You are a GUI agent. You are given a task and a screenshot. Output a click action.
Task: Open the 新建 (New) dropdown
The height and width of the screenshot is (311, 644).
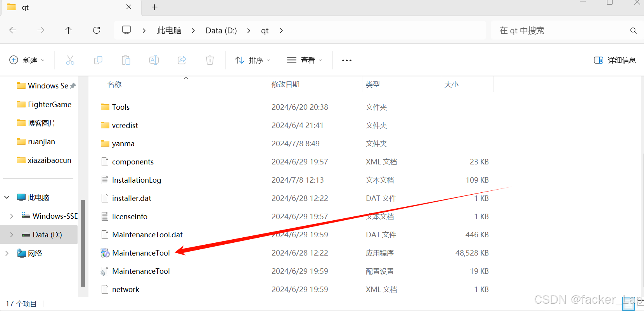27,60
